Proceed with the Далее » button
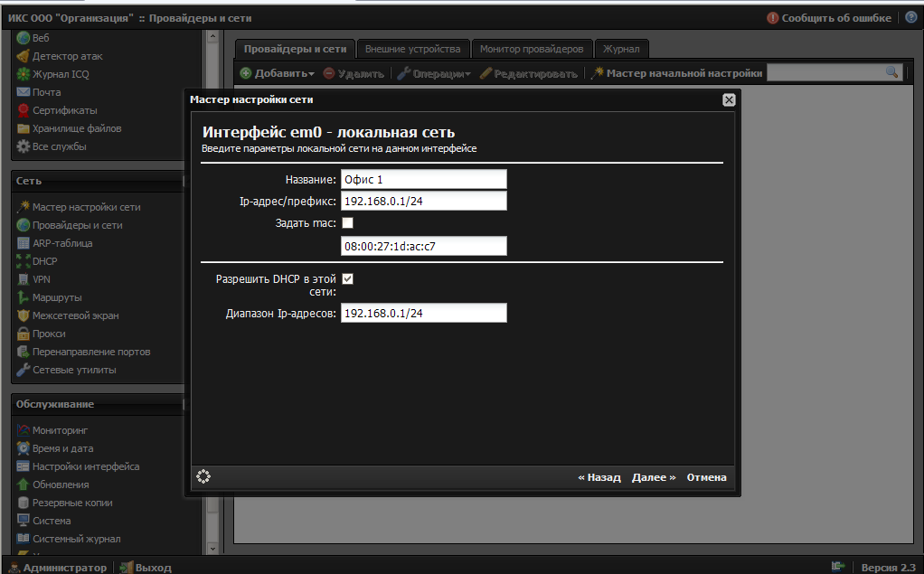This screenshot has height=574, width=924. tap(654, 477)
